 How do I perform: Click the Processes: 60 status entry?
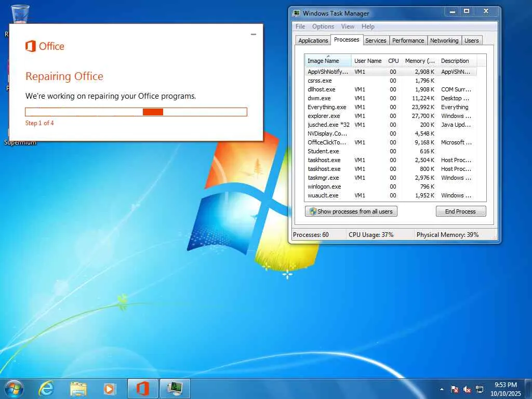[x=311, y=234]
